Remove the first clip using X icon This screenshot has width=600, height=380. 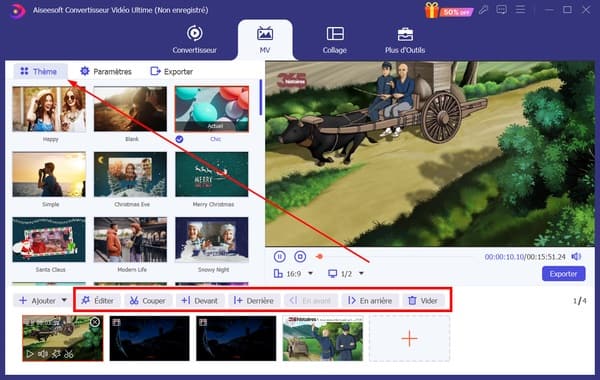pos(95,323)
